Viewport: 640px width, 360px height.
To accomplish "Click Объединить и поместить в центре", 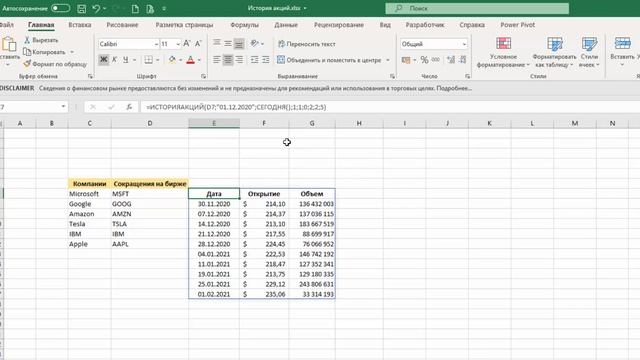I will 329,60.
